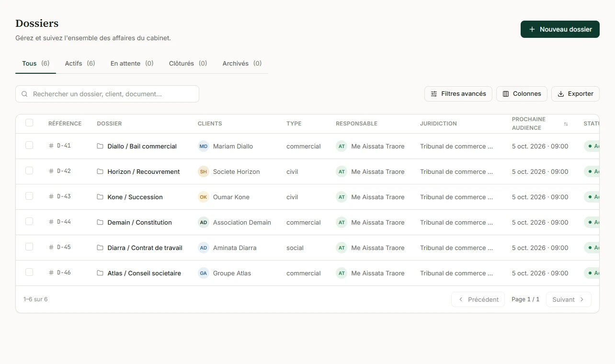Click the AT responsible avatar in the D-42 row
Image resolution: width=615 pixels, height=364 pixels.
(x=342, y=171)
